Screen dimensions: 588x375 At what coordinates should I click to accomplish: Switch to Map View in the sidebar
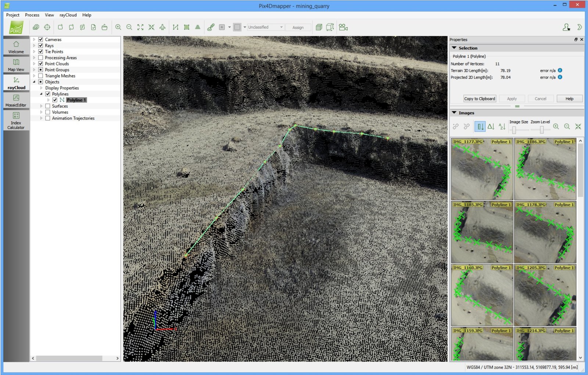click(x=16, y=65)
